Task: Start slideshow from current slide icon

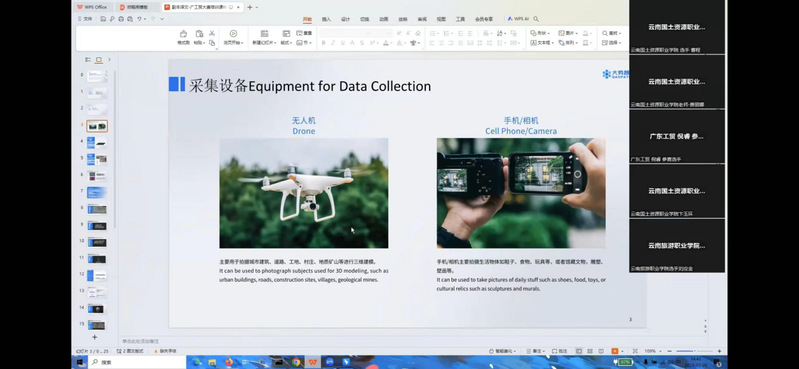Action: pyautogui.click(x=233, y=34)
